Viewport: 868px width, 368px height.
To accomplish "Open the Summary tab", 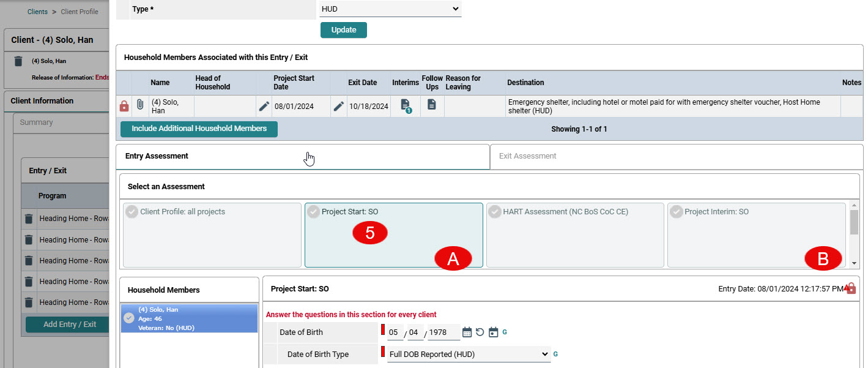I will [36, 122].
